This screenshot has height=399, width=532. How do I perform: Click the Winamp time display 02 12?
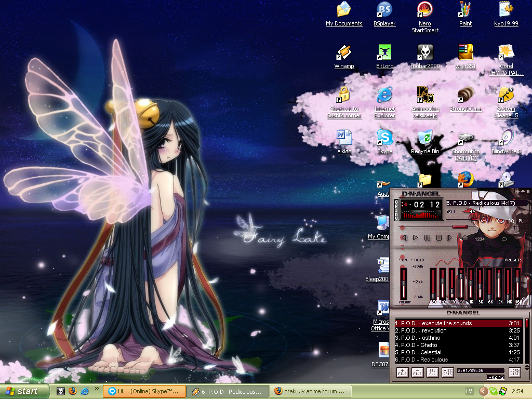(427, 205)
